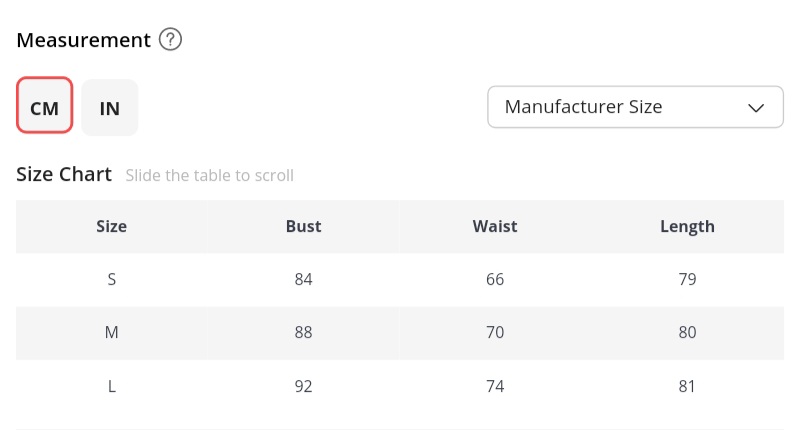Click length value 79 for size S
Screen dimensions: 800x430
687,279
